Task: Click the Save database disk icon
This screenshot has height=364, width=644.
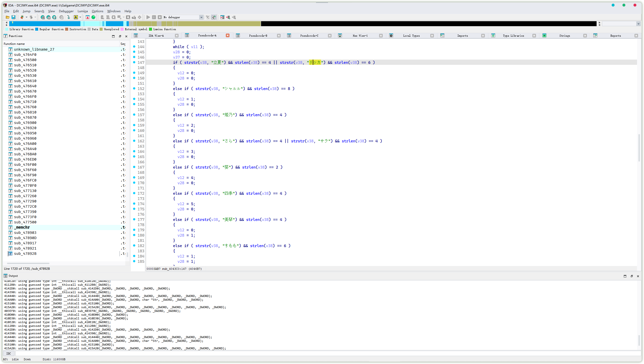Action: coord(13,17)
